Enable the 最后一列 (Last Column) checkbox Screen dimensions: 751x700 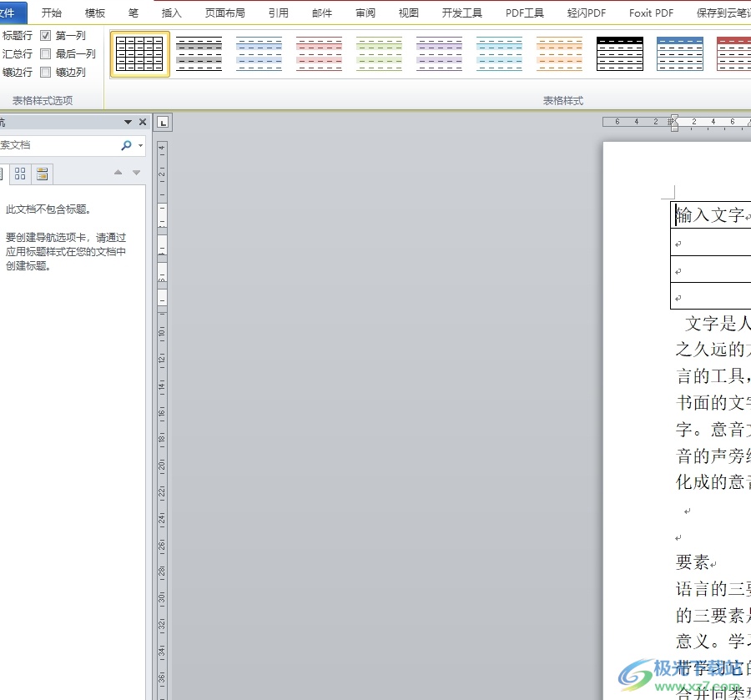pyautogui.click(x=46, y=54)
